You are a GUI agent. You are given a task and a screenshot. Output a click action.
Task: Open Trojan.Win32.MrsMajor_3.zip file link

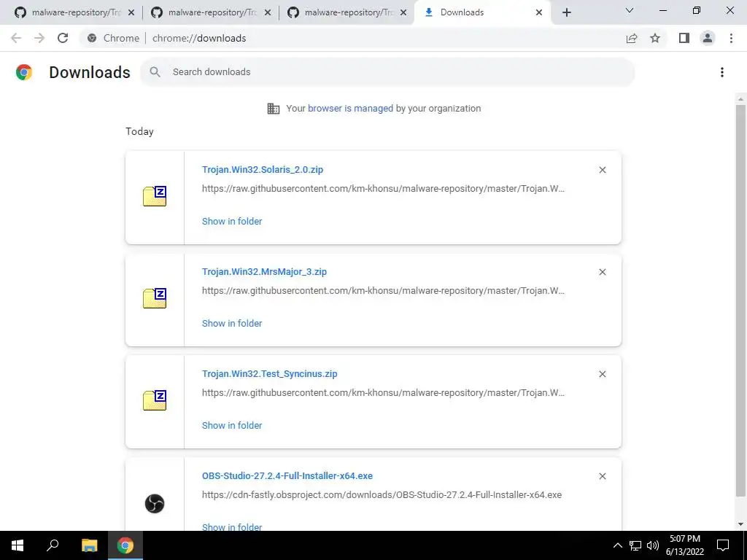(x=264, y=271)
